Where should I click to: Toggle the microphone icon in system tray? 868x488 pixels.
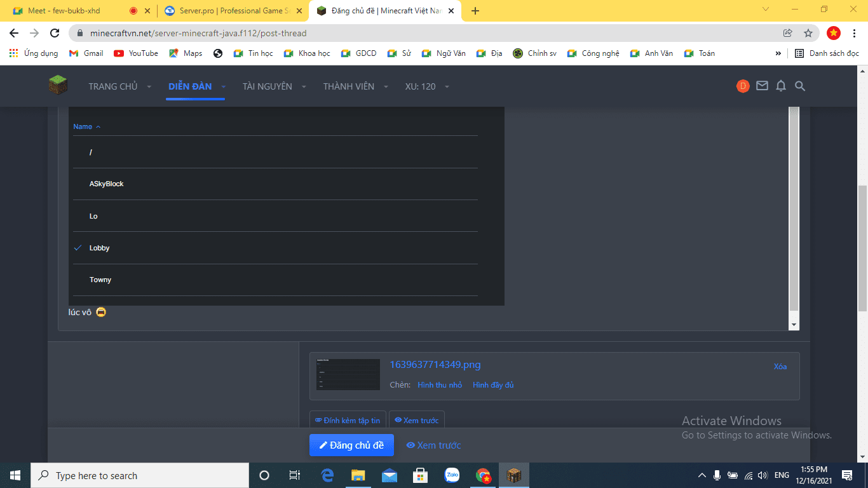(717, 475)
